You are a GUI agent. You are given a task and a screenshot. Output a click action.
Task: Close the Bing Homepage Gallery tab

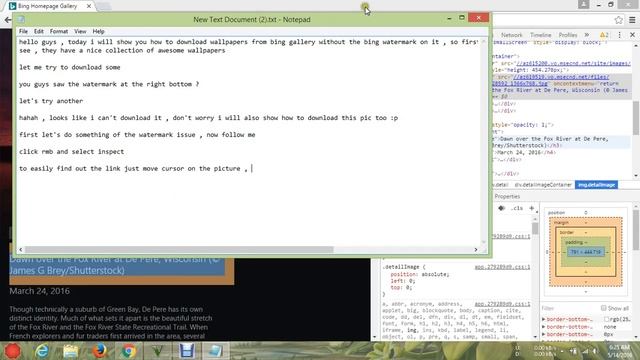tap(89, 6)
